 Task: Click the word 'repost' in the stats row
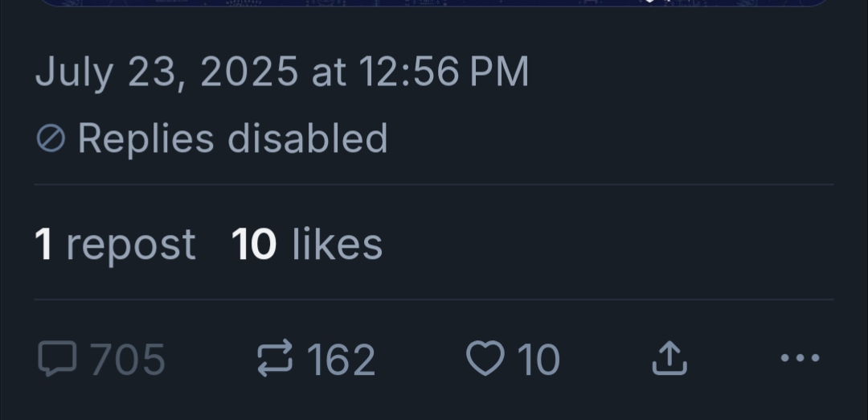[x=130, y=245]
